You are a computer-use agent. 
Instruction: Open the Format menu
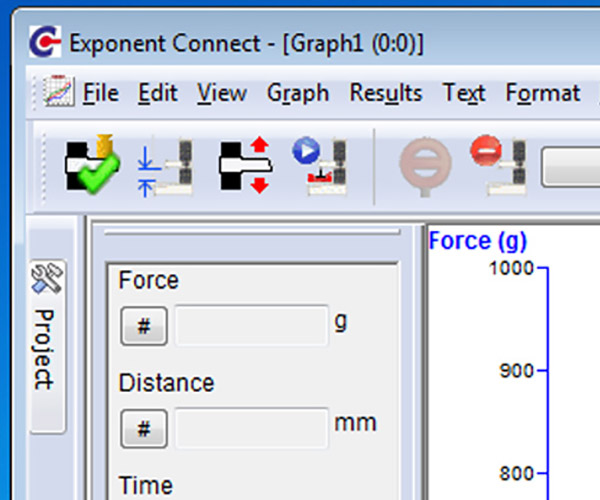click(x=542, y=94)
